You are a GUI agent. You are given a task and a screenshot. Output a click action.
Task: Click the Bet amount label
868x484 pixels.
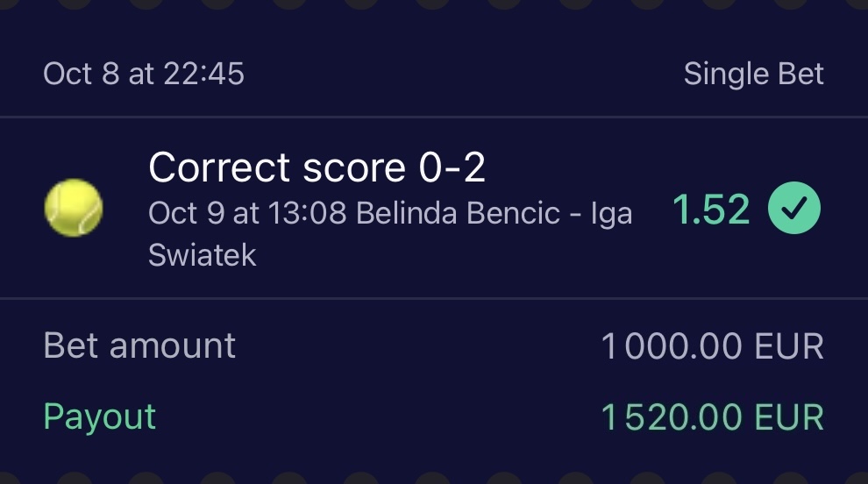coord(139,346)
